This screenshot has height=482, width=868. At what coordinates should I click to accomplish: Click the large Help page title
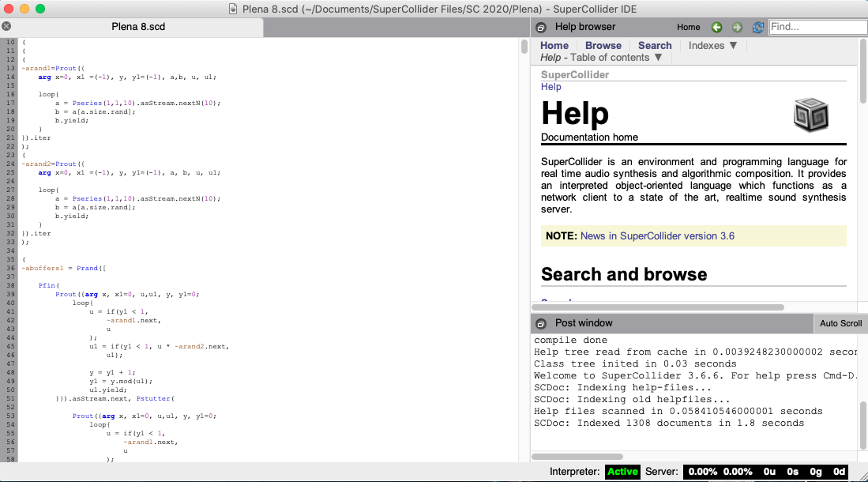point(575,113)
